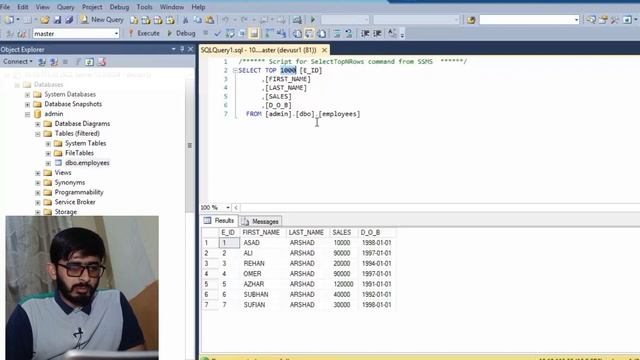Open the 100 % zoom dropdown
This screenshot has height=360, width=640.
(x=228, y=208)
